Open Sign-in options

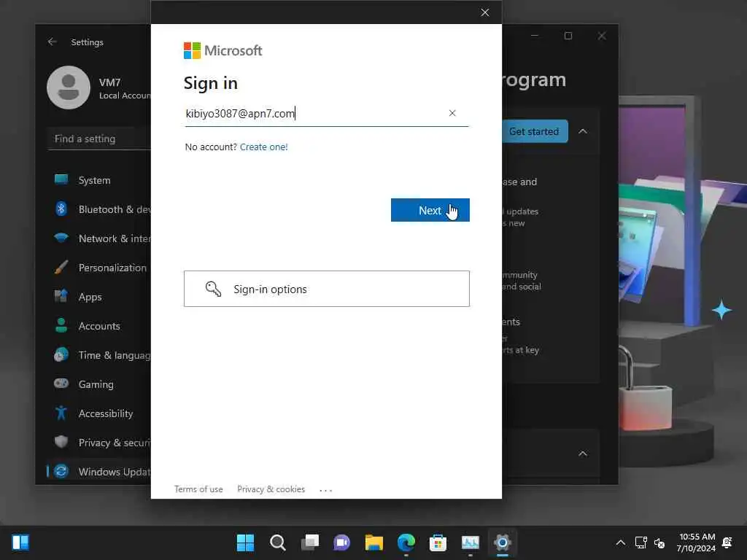[x=326, y=289]
